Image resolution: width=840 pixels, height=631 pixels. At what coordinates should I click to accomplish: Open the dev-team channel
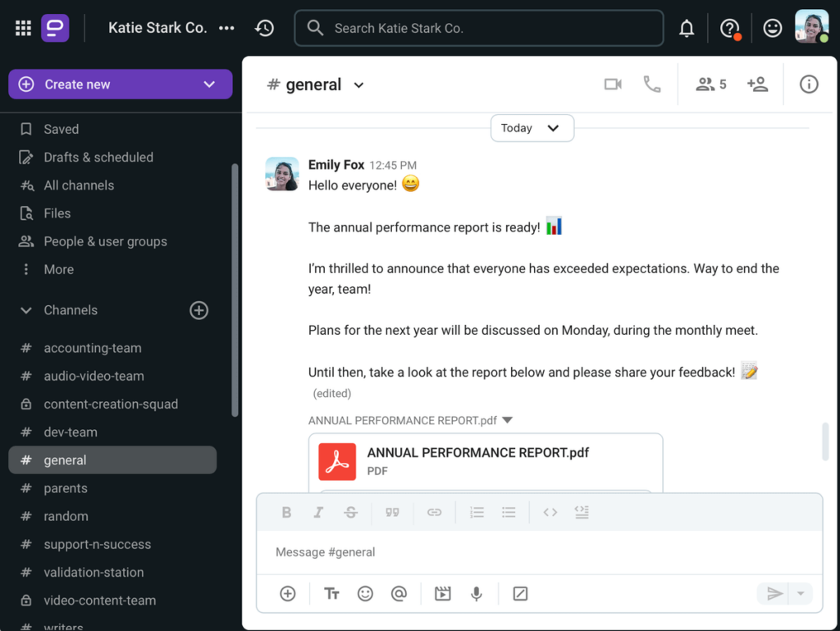(71, 432)
